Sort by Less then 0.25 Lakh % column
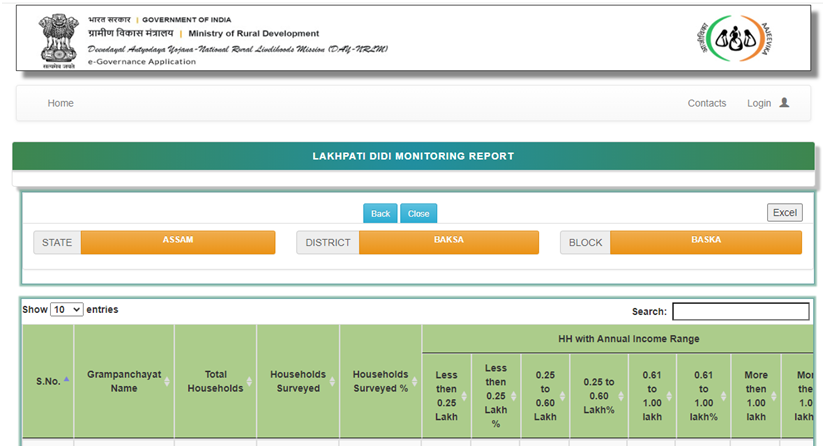This screenshot has width=825, height=448. (x=514, y=396)
